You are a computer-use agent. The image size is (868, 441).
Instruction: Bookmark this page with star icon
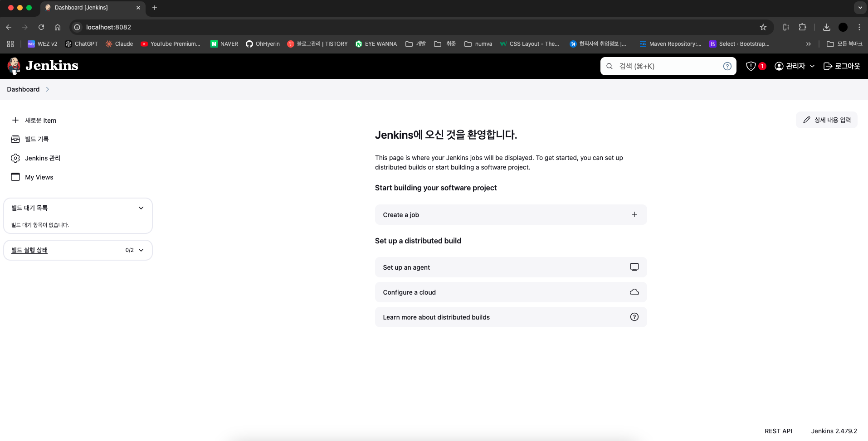[x=763, y=27]
